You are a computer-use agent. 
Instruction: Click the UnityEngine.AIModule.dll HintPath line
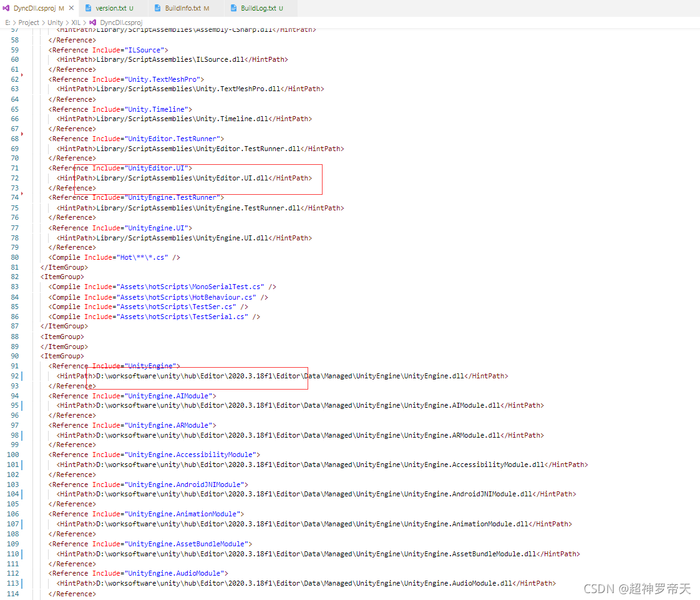pyautogui.click(x=300, y=406)
